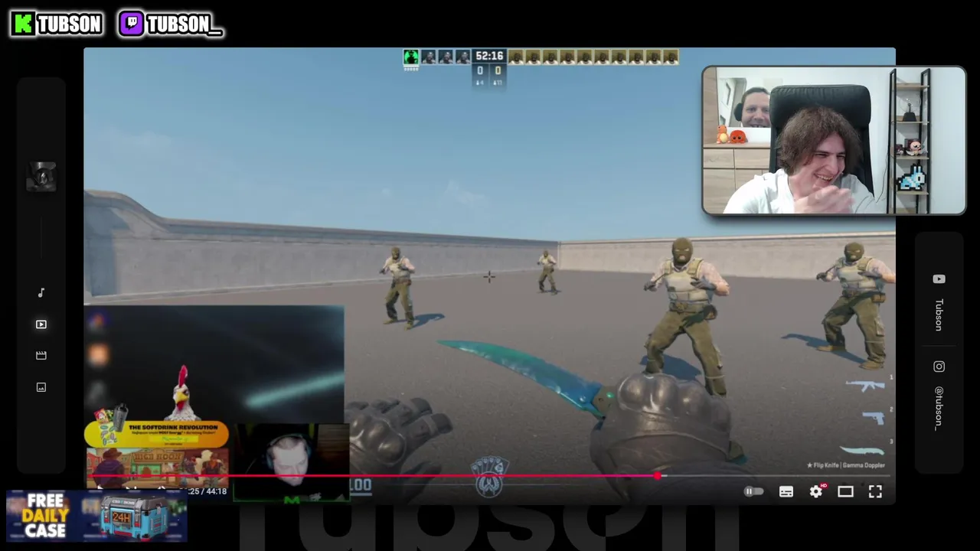Open the HD settings gear menu
Screen dimensions: 980x551
(x=816, y=491)
